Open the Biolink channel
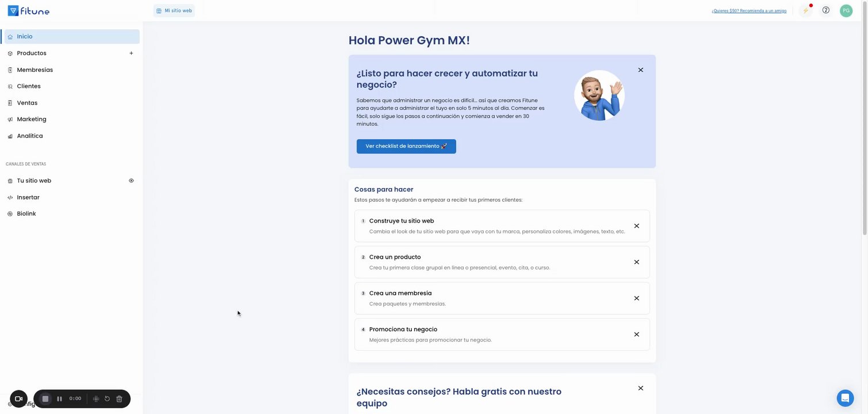868x414 pixels. click(x=26, y=214)
